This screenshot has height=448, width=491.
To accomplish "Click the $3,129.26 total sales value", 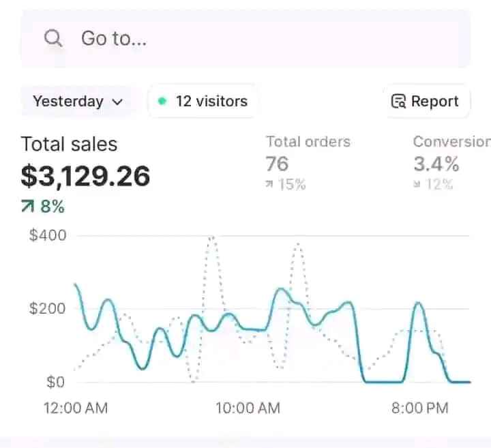I will 85,177.
